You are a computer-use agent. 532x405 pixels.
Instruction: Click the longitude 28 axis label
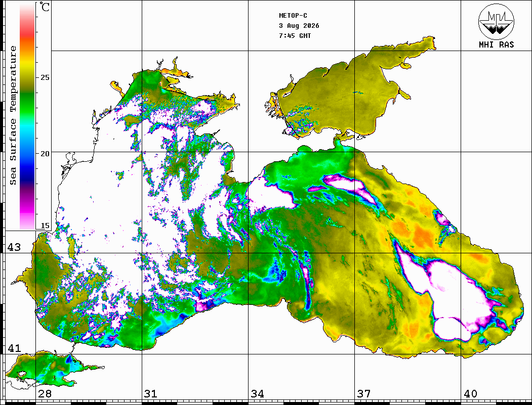(45, 393)
